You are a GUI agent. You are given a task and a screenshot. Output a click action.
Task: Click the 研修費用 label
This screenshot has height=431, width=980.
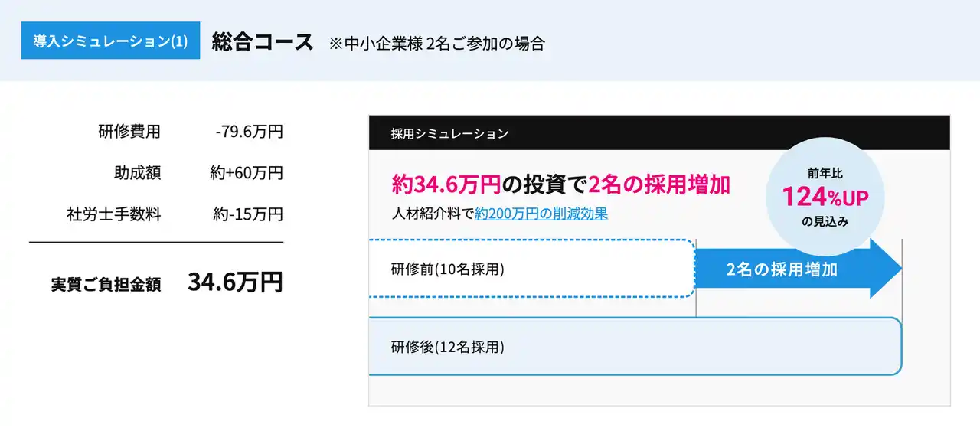[129, 132]
